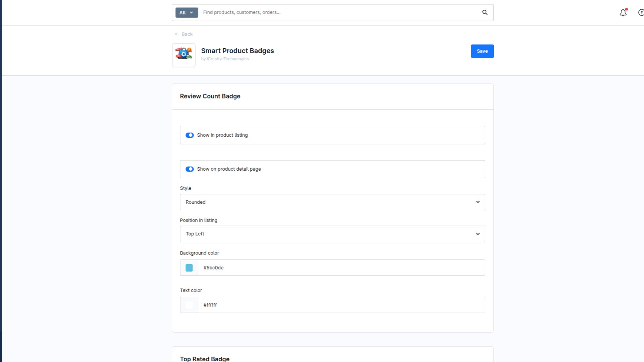Click the Style dropdown chevron arrow
This screenshot has height=362, width=644.
coord(478,202)
